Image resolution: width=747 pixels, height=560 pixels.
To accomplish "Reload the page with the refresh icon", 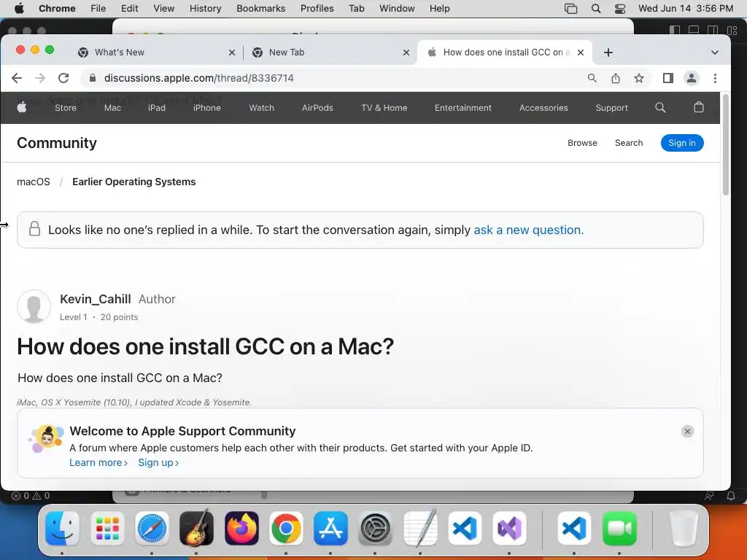I will click(x=63, y=78).
